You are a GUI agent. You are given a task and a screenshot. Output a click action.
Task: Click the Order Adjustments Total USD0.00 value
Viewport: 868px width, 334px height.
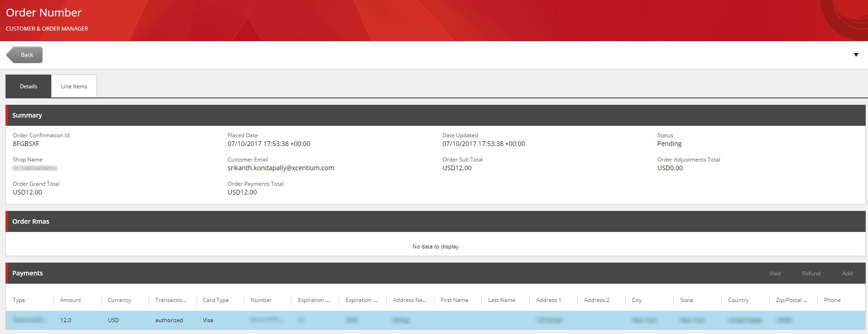pyautogui.click(x=670, y=168)
